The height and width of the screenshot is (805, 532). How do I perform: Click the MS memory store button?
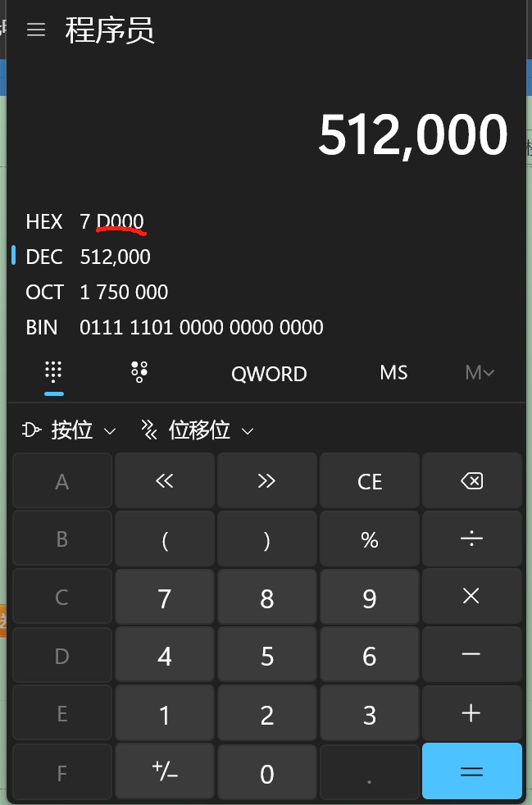click(x=393, y=373)
